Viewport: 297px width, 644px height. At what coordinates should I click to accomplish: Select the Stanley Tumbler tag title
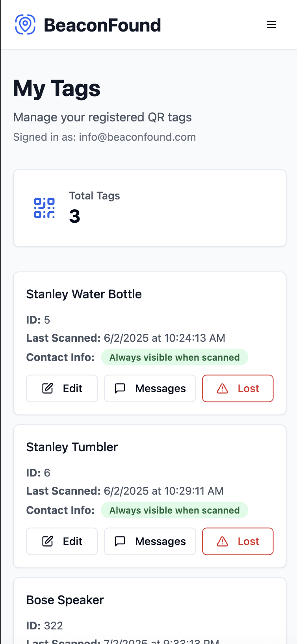pyautogui.click(x=72, y=447)
